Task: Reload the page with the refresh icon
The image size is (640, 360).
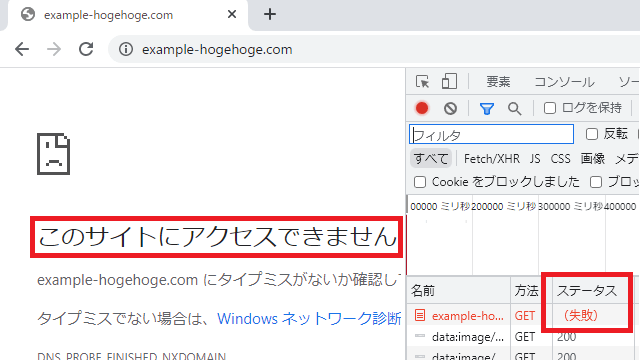Action: click(86, 49)
